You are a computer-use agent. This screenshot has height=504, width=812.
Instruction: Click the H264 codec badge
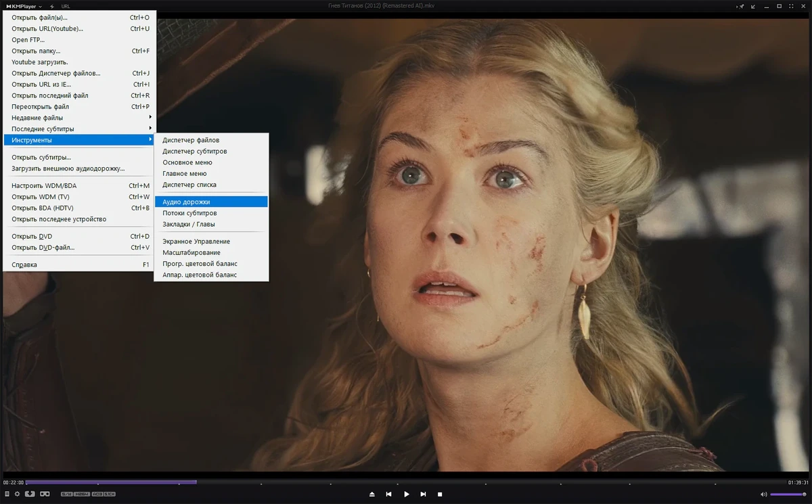[82, 494]
